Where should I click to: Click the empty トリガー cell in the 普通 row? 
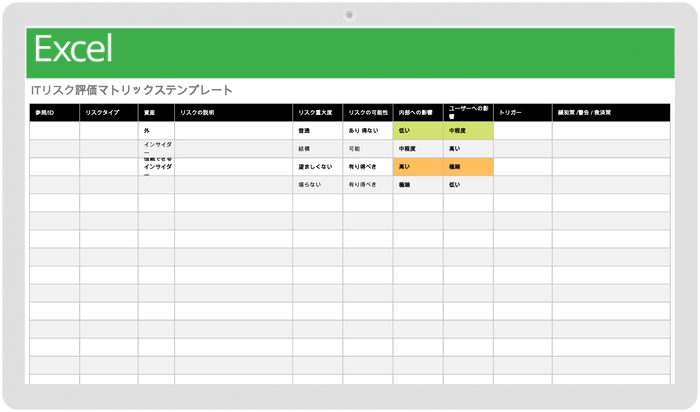523,131
